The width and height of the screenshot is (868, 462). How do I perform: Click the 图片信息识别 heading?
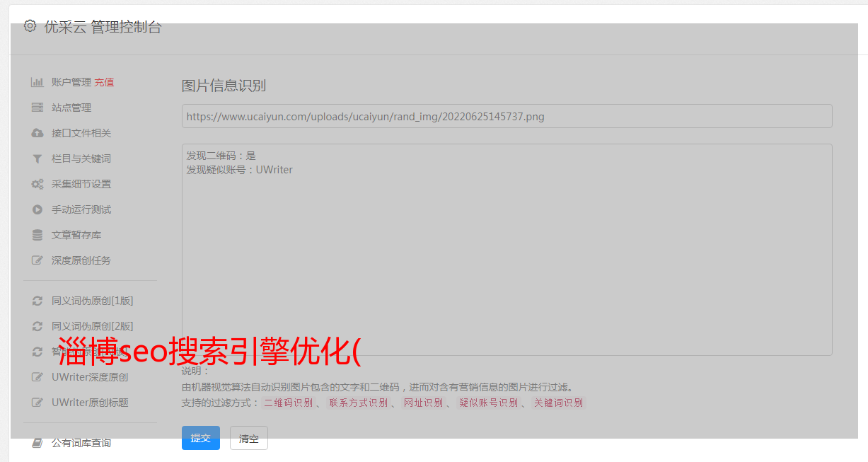tap(224, 86)
